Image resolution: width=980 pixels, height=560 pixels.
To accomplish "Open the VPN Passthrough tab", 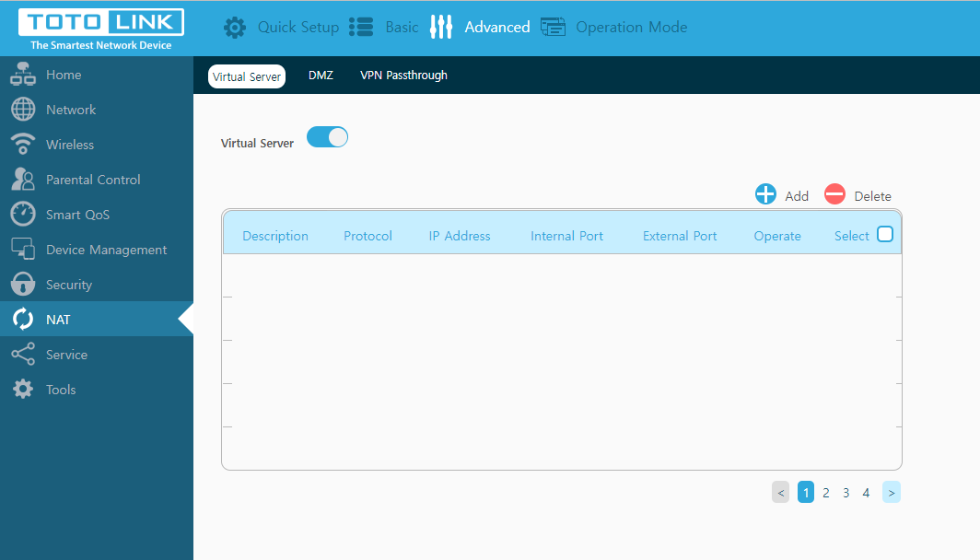I will coord(403,76).
